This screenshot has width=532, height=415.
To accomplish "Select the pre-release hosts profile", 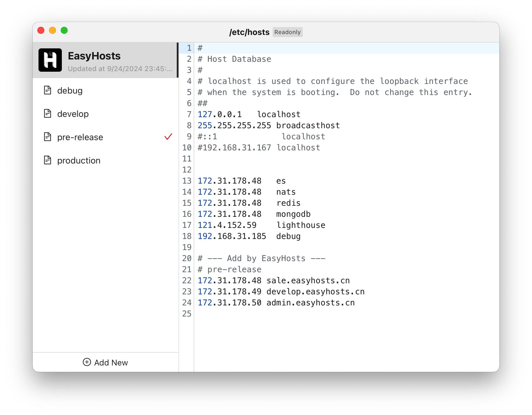I will tap(106, 137).
